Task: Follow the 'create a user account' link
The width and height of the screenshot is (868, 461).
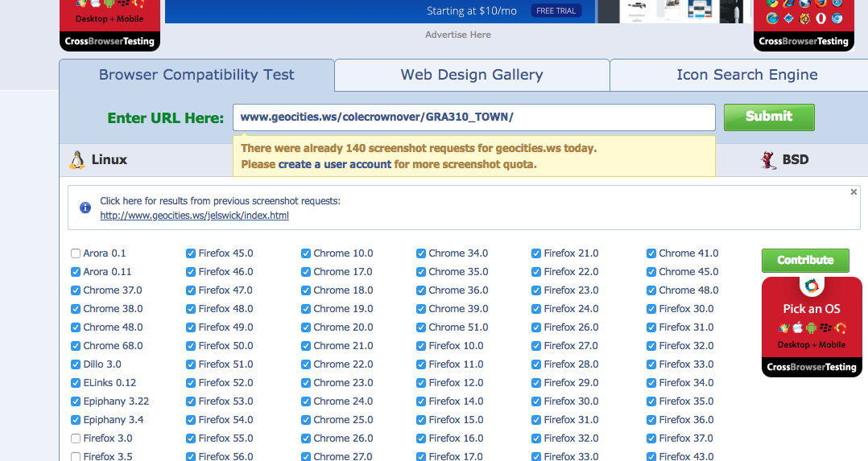Action: 335,164
